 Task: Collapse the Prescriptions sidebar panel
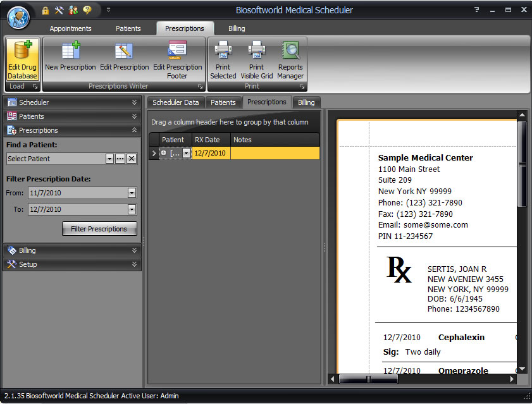(72, 130)
